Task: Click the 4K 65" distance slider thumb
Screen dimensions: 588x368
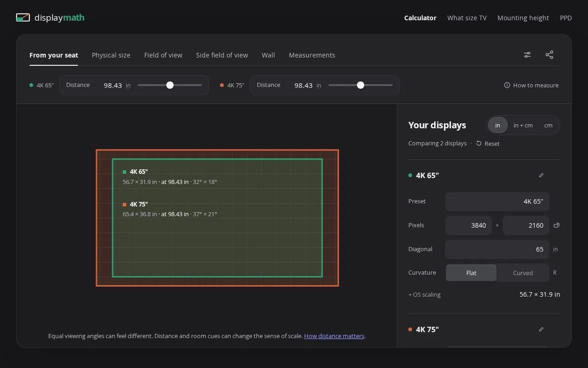Action: pyautogui.click(x=170, y=85)
